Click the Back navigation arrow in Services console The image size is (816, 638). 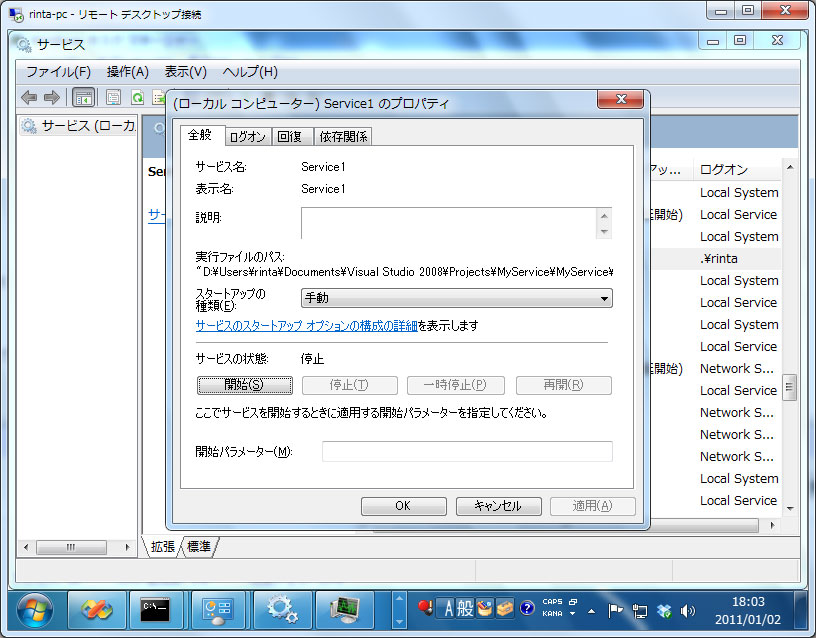tap(28, 98)
